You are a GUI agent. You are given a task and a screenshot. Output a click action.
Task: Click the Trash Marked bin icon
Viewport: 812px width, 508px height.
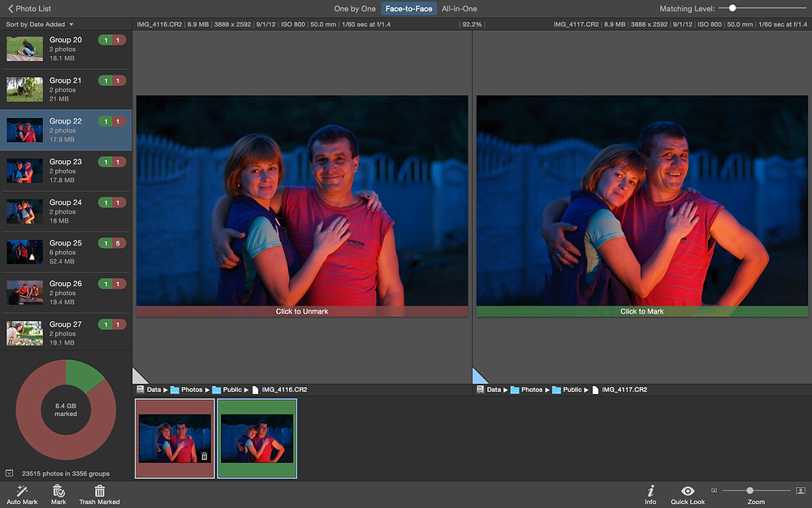99,491
